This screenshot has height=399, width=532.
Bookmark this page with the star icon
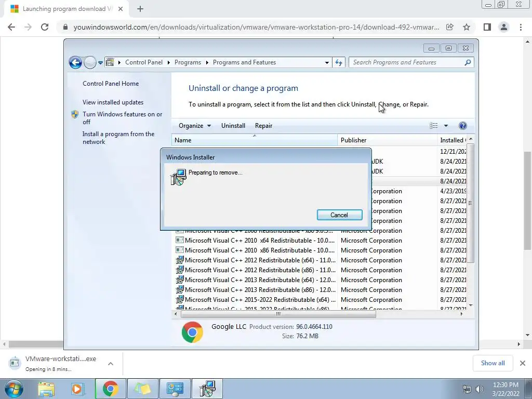[x=467, y=27]
